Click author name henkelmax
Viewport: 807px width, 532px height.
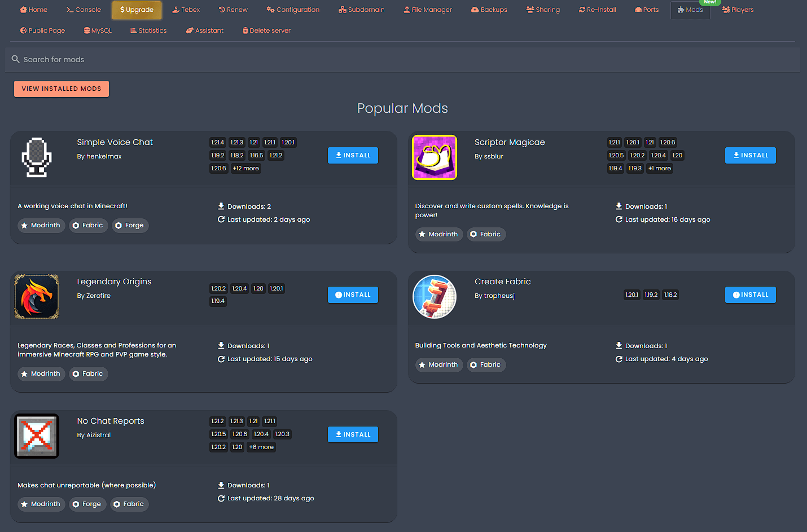(104, 156)
